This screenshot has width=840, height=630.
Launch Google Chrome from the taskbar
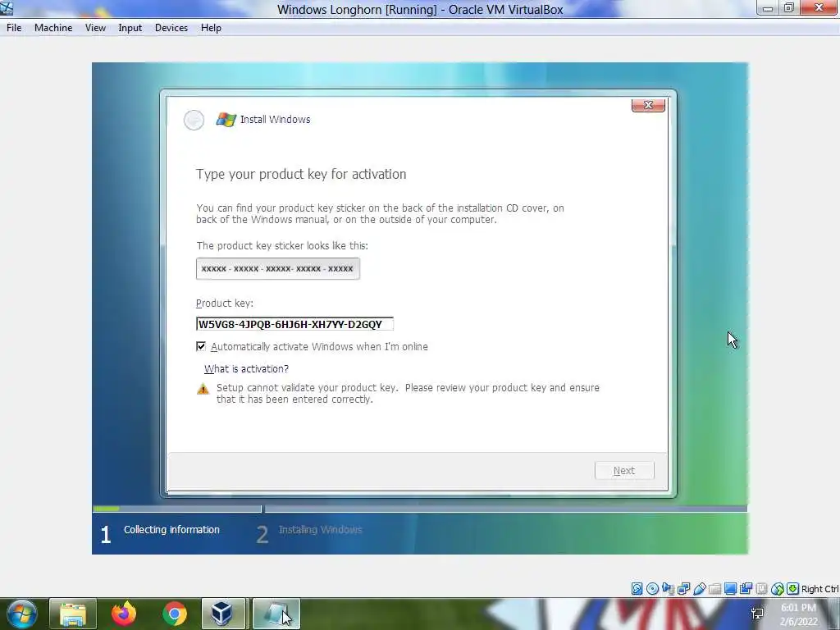[x=175, y=614]
